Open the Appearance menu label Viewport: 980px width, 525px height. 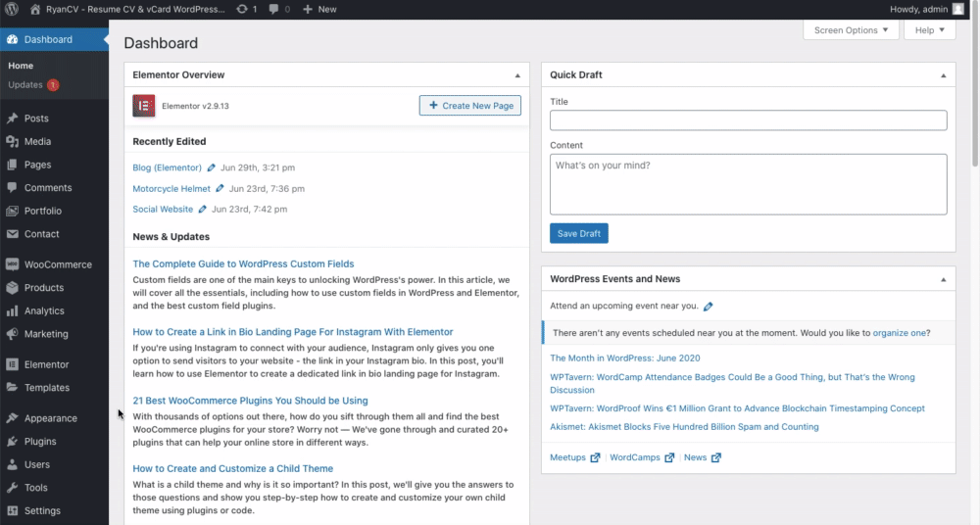[x=51, y=418]
